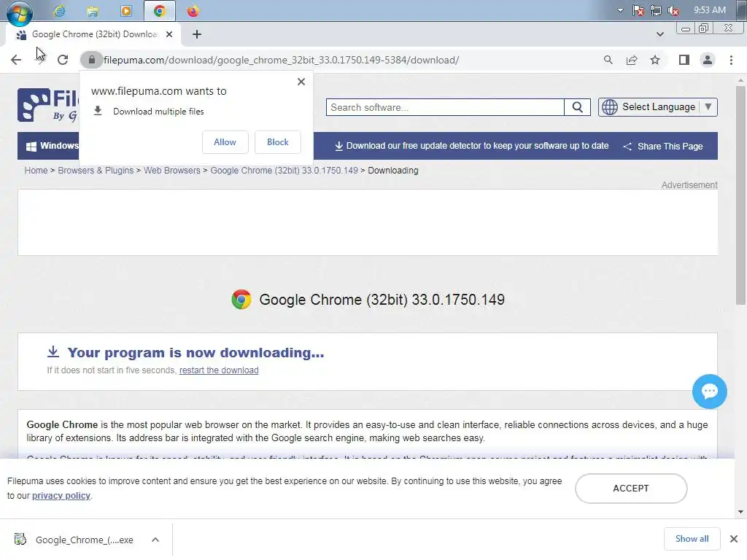Download the free update detector

[472, 146]
